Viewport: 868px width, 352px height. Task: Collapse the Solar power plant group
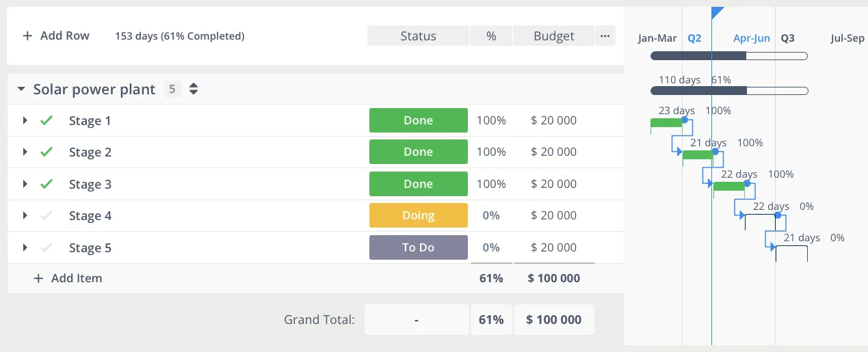pos(21,89)
